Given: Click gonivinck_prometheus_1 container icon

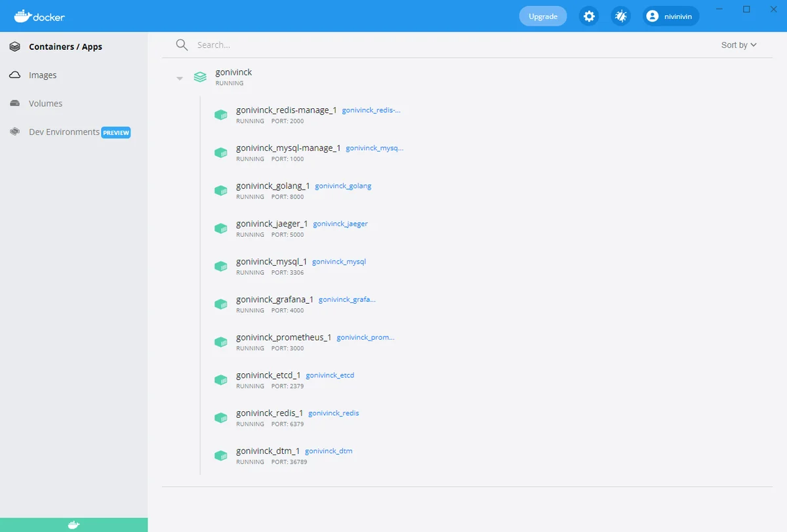Looking at the screenshot, I should 221,342.
